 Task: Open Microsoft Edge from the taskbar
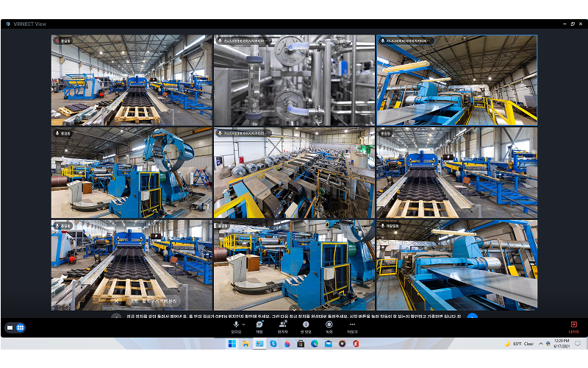tap(314, 344)
